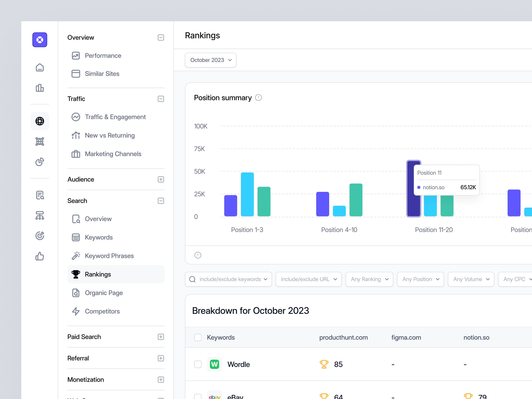
Task: Open the Competitors menu item
Action: [102, 311]
